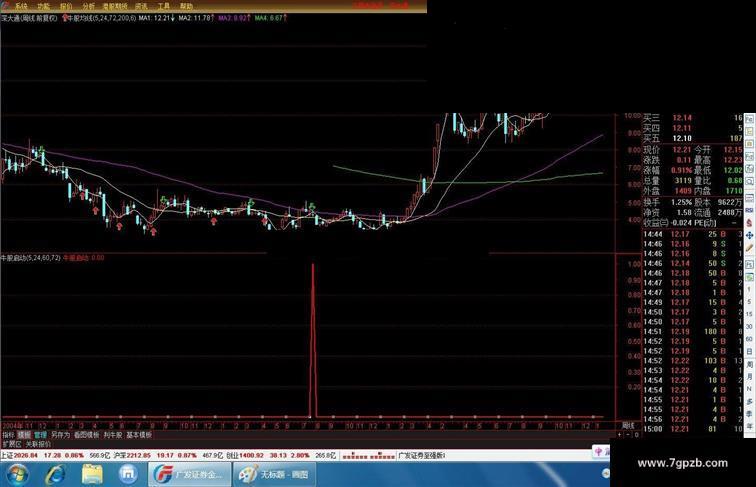The image size is (756, 487).
Task: Open the 资讯 menu
Action: coord(141,6)
